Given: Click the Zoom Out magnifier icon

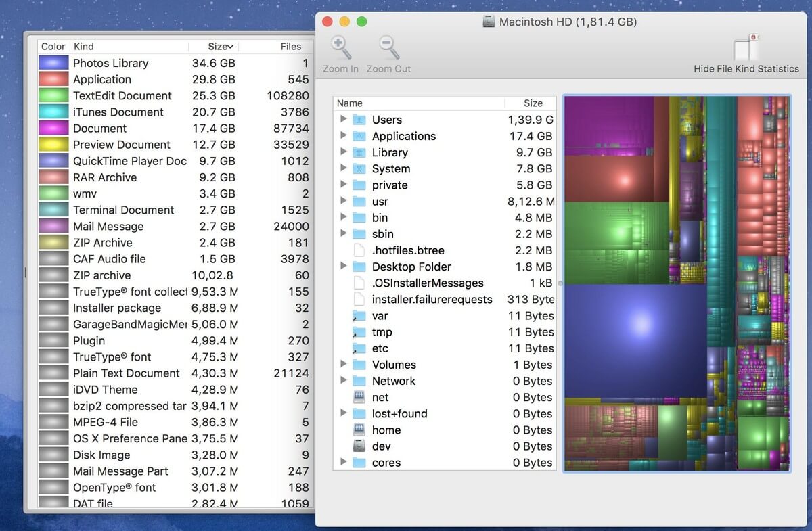Looking at the screenshot, I should pyautogui.click(x=389, y=48).
